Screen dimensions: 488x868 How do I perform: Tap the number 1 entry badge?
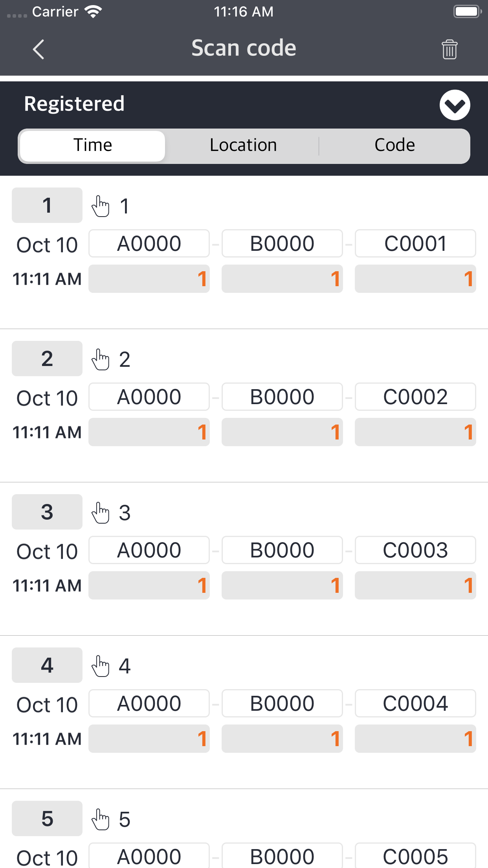47,205
